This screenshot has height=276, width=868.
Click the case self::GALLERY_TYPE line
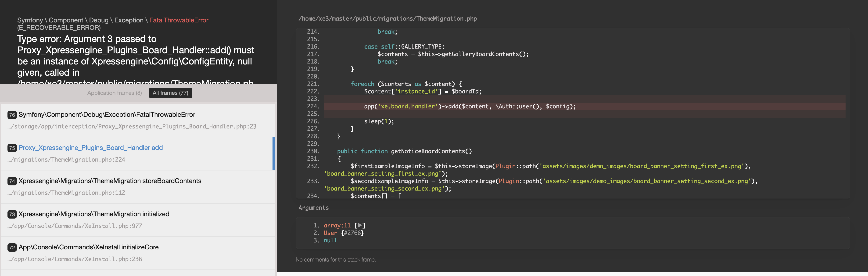coord(404,46)
